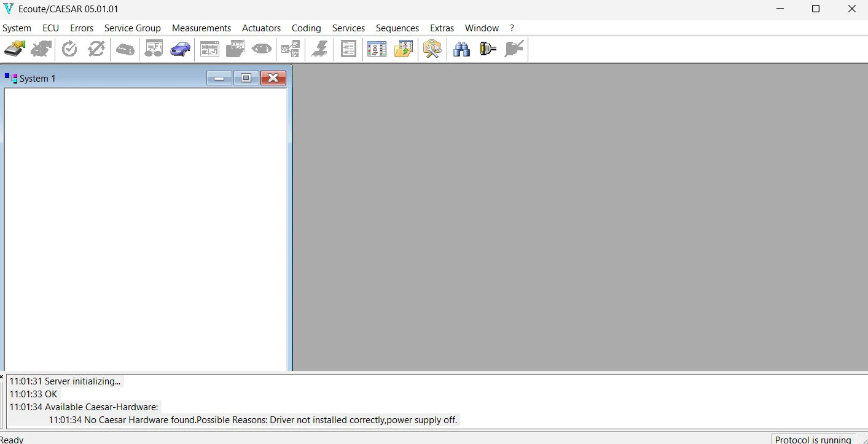This screenshot has width=868, height=444.
Task: Click the greyed chip flash icon
Action: pos(319,49)
